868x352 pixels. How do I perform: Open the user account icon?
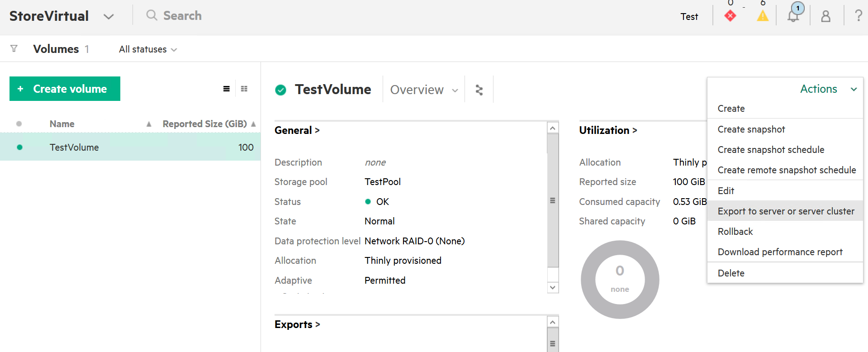coord(825,16)
